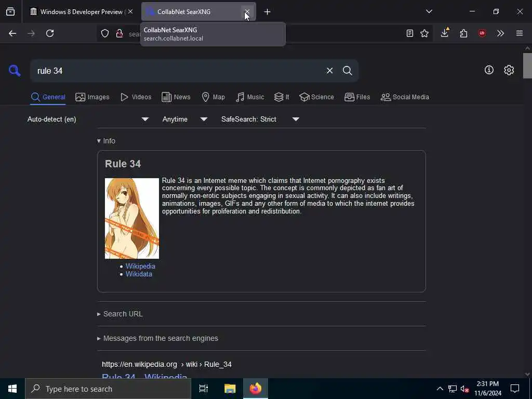
Task: Open Firefox application hamburger menu
Action: [x=520, y=33]
